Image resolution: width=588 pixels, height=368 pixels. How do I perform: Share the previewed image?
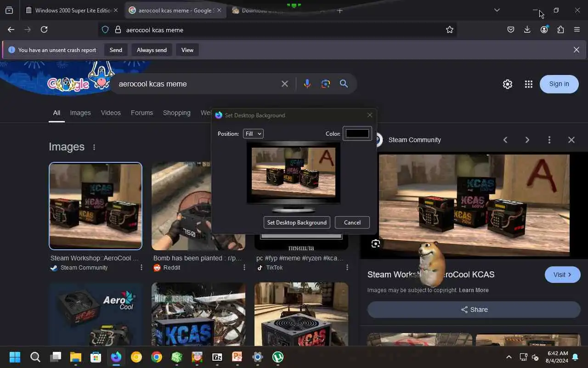coord(474,310)
